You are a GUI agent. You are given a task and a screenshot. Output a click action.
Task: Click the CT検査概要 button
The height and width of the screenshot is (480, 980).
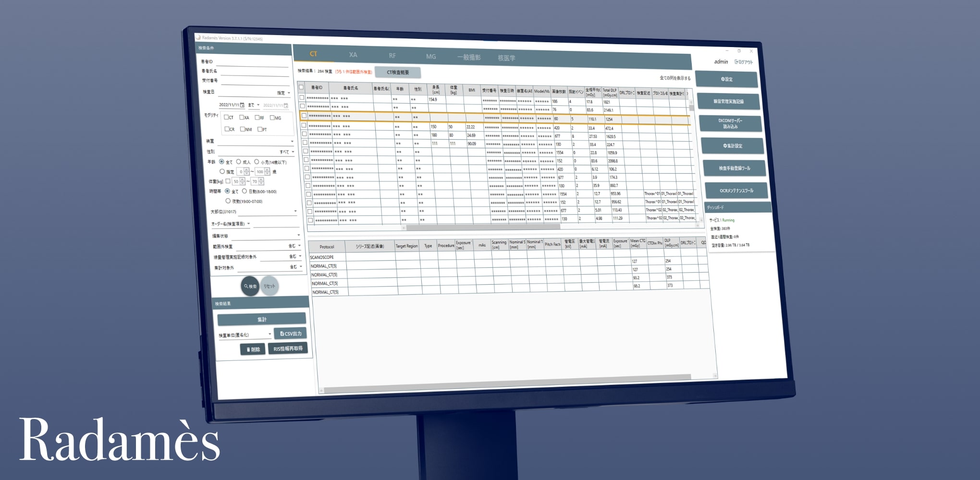pos(398,72)
